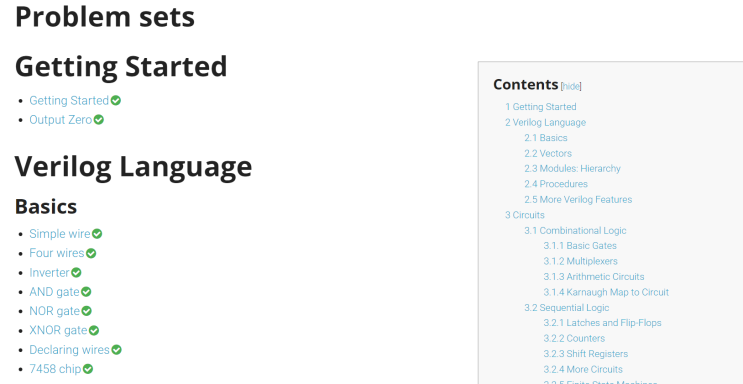Click the Problem sets page heading

click(105, 17)
